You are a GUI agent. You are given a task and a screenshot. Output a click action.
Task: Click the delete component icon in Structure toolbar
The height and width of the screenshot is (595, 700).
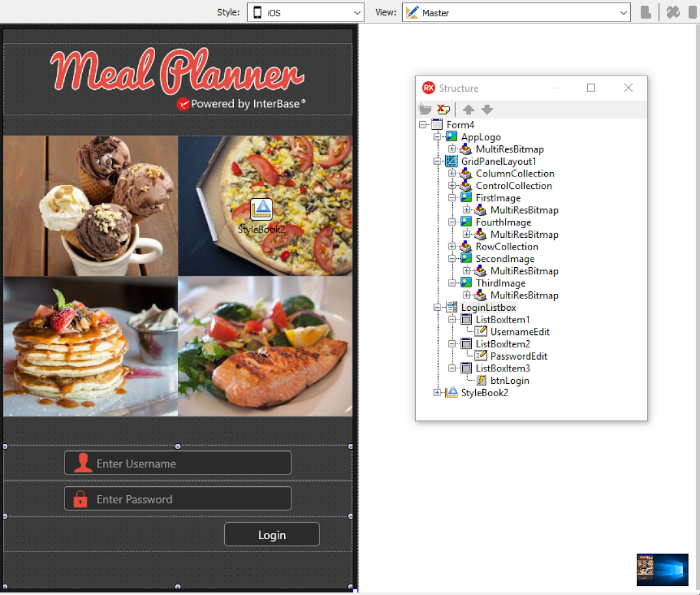pos(443,109)
